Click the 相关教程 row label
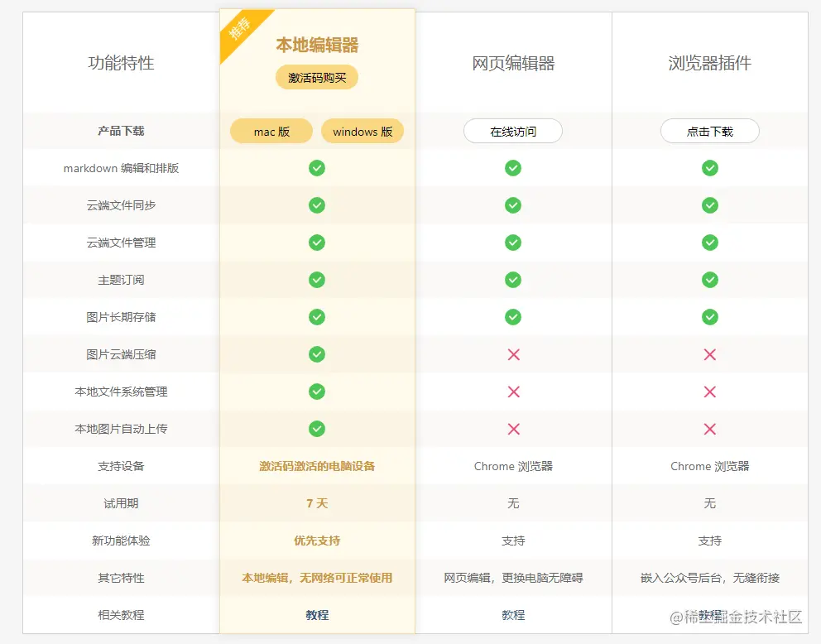Image resolution: width=821 pixels, height=644 pixels. (x=121, y=615)
